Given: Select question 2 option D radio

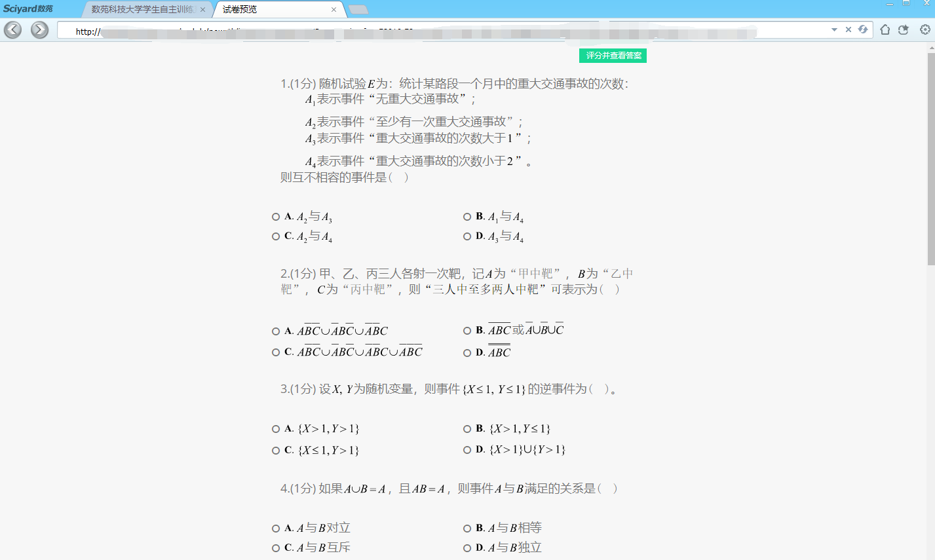Looking at the screenshot, I should (x=467, y=353).
